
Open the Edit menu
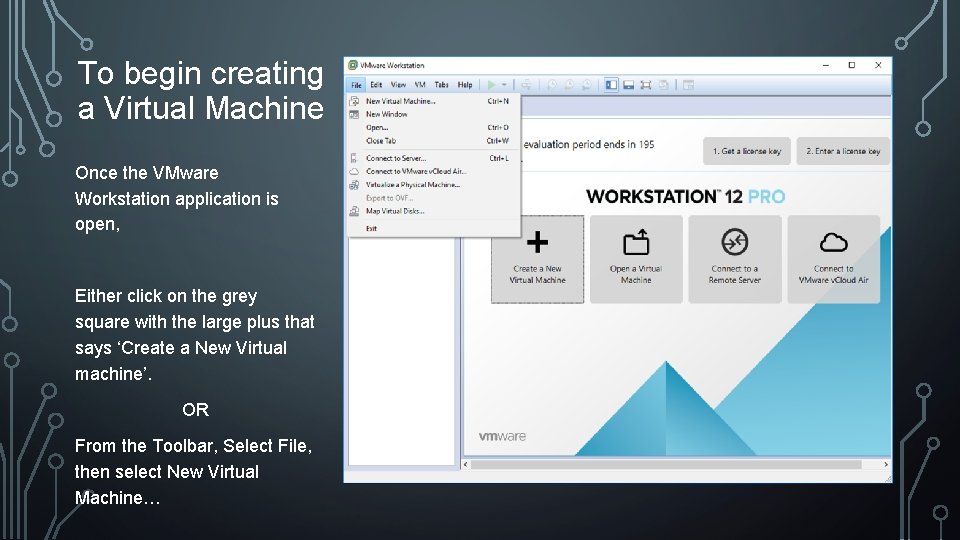pyautogui.click(x=376, y=85)
